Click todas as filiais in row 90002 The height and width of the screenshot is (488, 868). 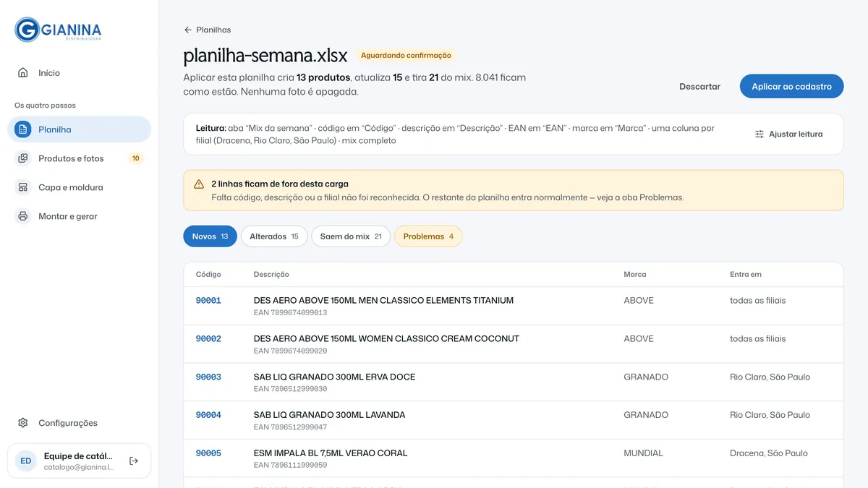(x=757, y=338)
